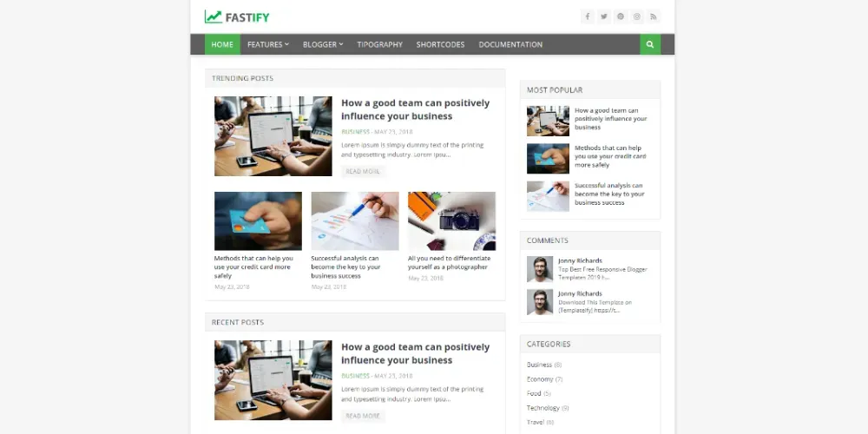This screenshot has height=434, width=868.
Task: Click the Pinterest icon in header
Action: 621,16
